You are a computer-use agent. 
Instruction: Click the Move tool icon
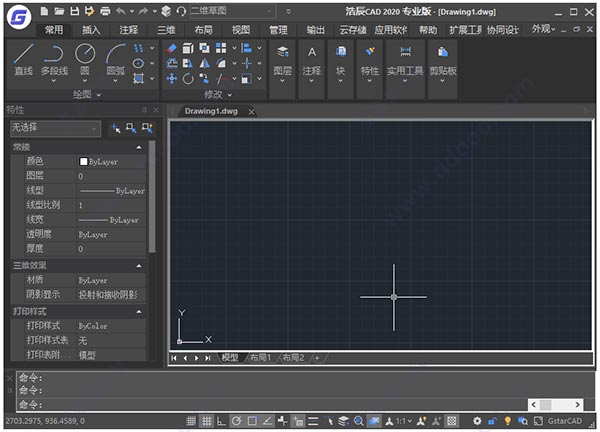coord(172,79)
